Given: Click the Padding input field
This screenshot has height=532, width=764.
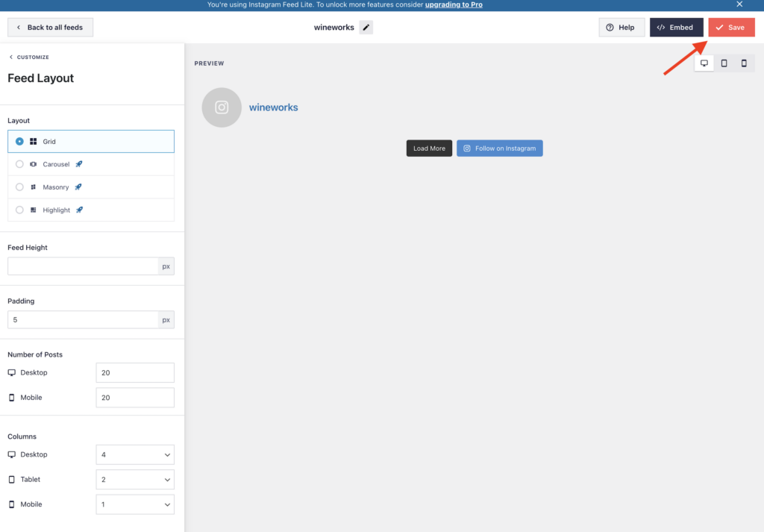Looking at the screenshot, I should coord(84,319).
